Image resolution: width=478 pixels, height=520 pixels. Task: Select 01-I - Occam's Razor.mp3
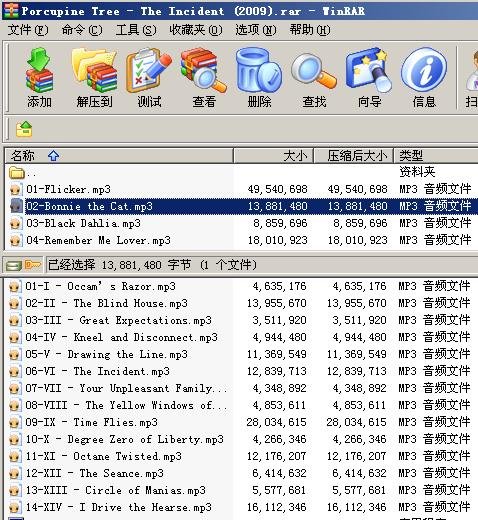click(x=100, y=287)
